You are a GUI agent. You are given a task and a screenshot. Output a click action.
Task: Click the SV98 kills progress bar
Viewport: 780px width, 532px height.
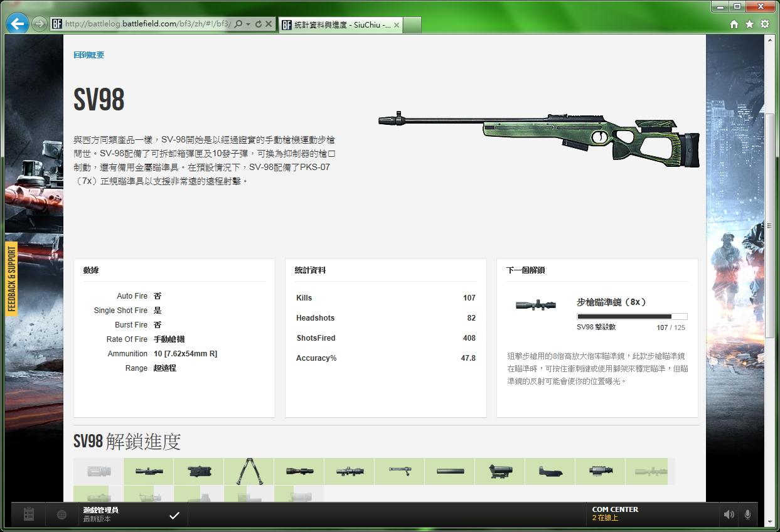pos(632,317)
